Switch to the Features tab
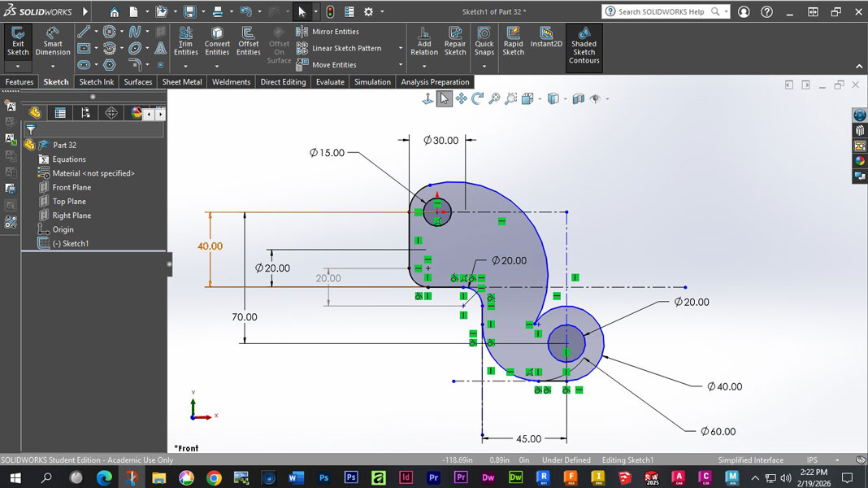This screenshot has height=488, width=868. pyautogui.click(x=20, y=82)
